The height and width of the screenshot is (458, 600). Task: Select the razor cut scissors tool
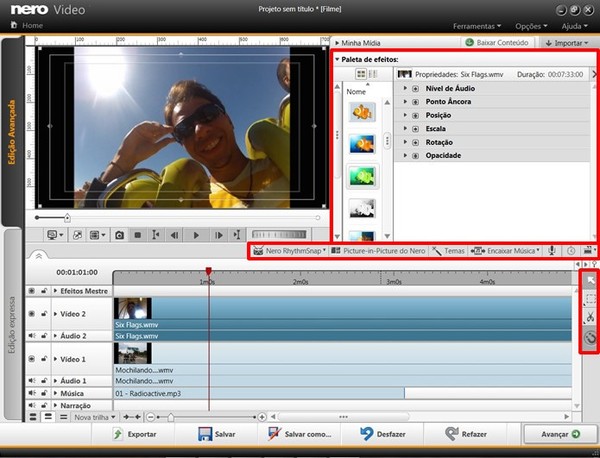(x=591, y=318)
